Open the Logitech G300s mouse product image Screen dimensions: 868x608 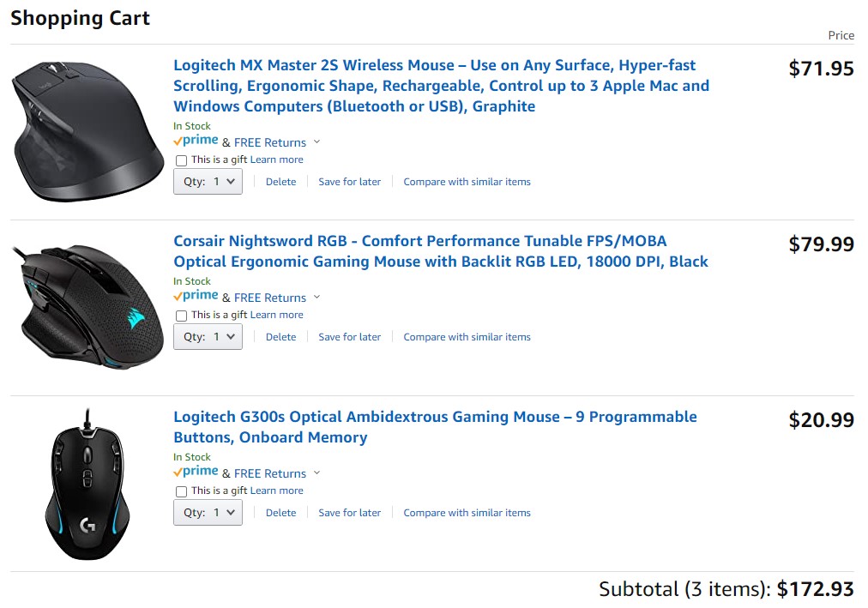(x=87, y=484)
